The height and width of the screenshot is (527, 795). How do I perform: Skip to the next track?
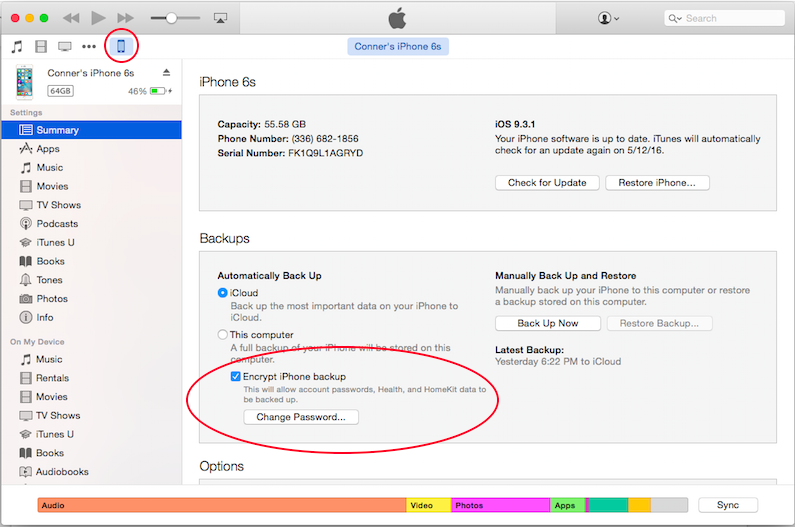point(125,18)
